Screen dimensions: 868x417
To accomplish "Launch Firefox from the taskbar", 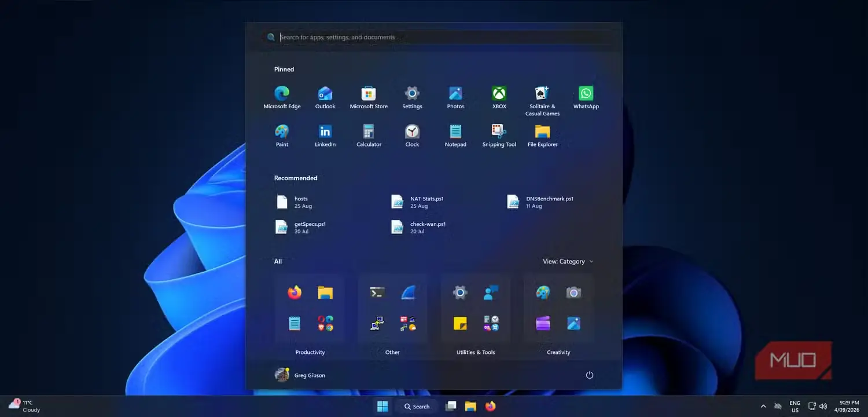I will pos(491,406).
